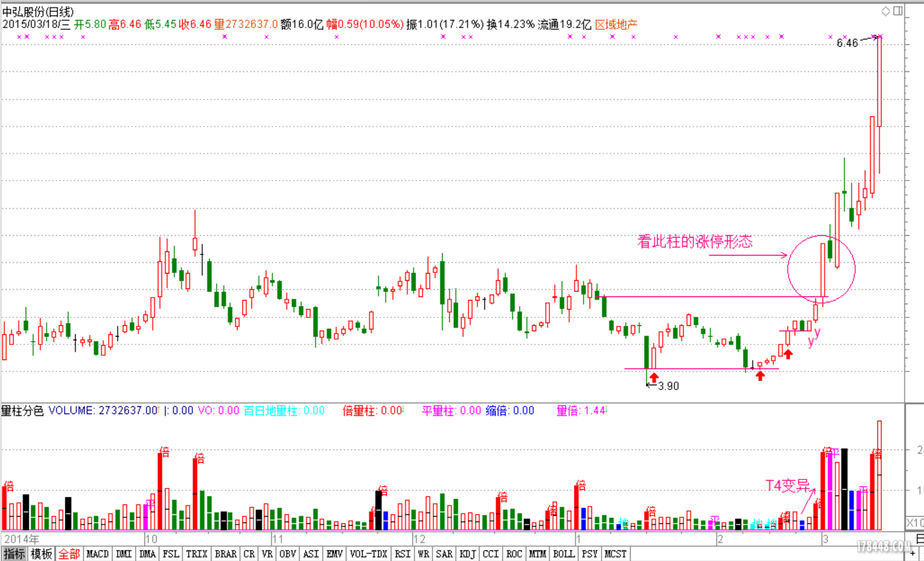
Task: Click the plus button right of indicator tabs
Action: click(x=913, y=554)
